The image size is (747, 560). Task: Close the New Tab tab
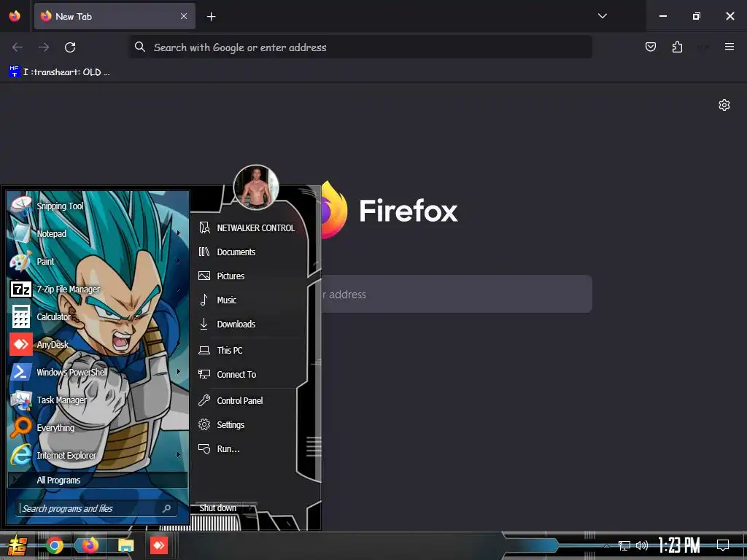click(184, 16)
